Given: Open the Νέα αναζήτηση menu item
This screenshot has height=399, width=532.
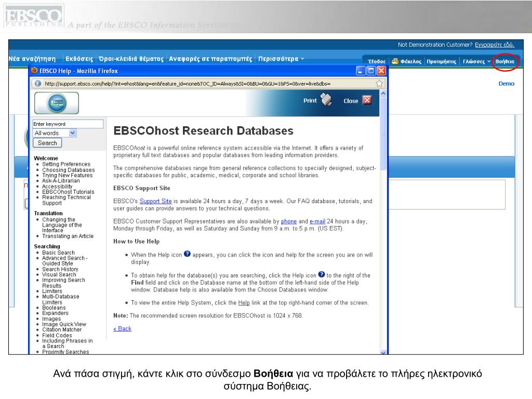Looking at the screenshot, I should tap(32, 59).
